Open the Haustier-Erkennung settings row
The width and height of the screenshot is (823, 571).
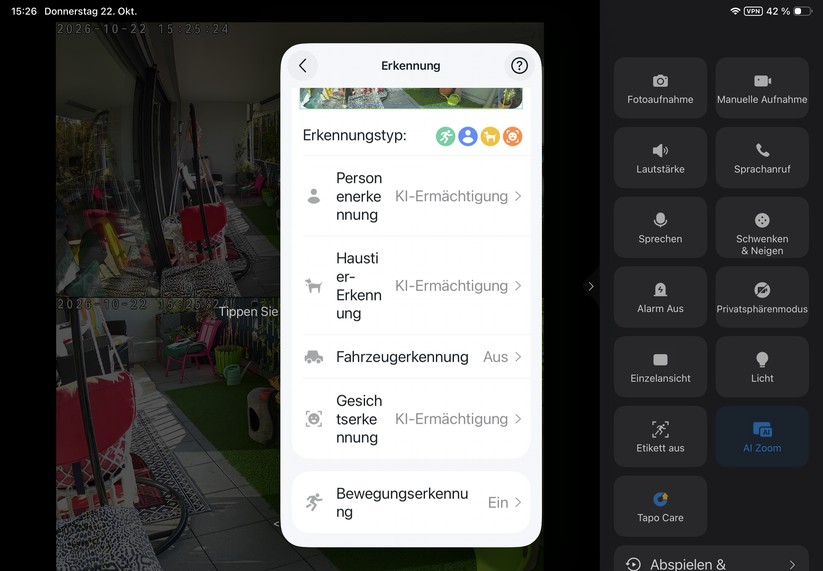pyautogui.click(x=411, y=286)
